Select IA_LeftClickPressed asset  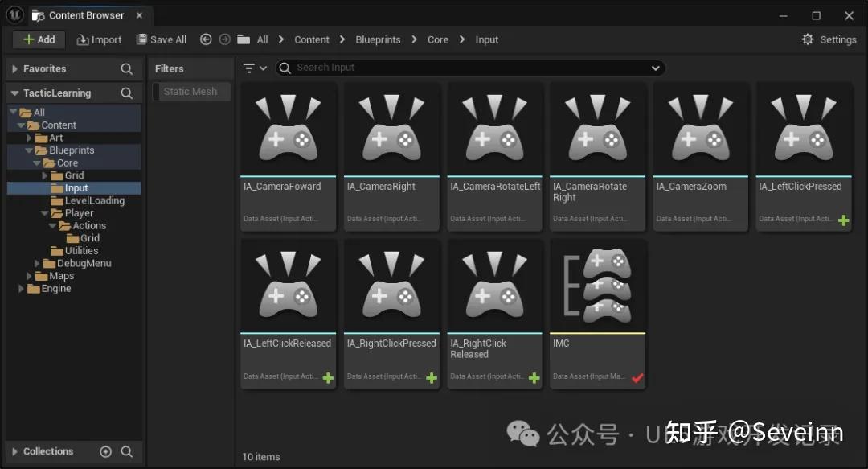pyautogui.click(x=804, y=157)
